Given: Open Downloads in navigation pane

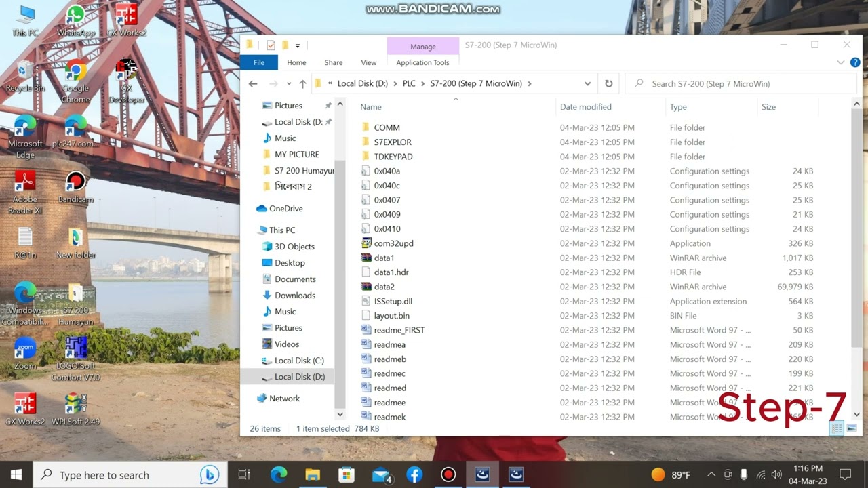Looking at the screenshot, I should [295, 296].
